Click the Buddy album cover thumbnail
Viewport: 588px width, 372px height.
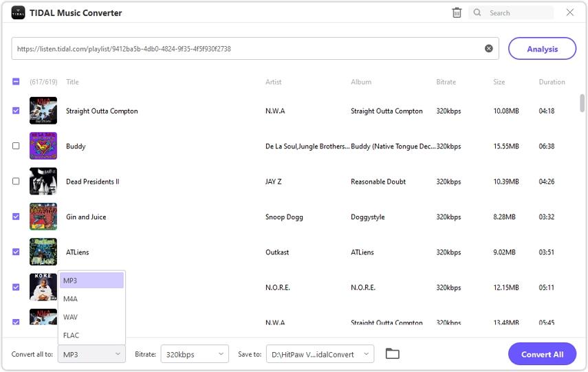[x=43, y=146]
